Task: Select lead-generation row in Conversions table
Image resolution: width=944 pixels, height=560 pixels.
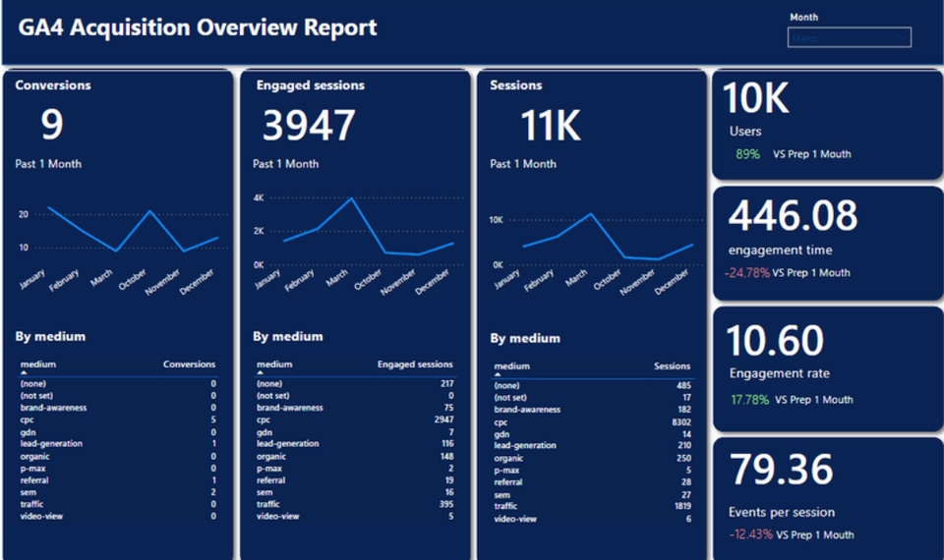Action: coord(118,443)
